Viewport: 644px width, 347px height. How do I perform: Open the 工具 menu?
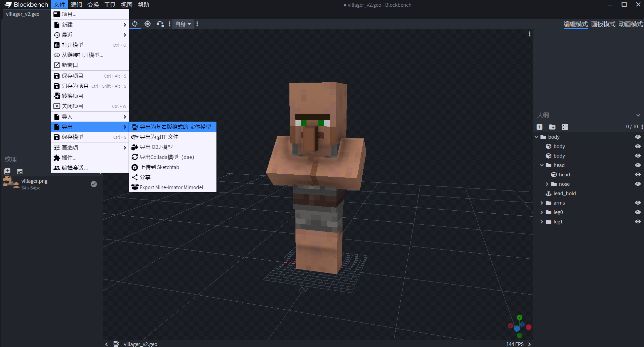pyautogui.click(x=110, y=5)
